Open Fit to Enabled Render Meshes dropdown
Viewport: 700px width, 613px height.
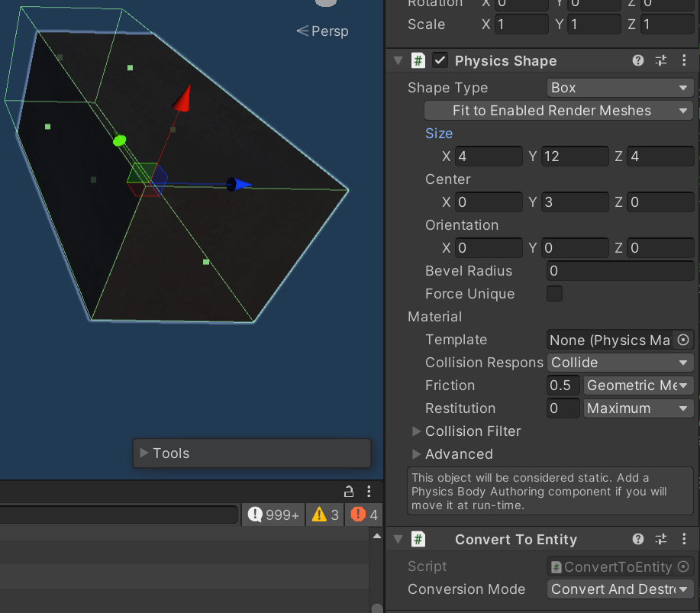pos(559,111)
